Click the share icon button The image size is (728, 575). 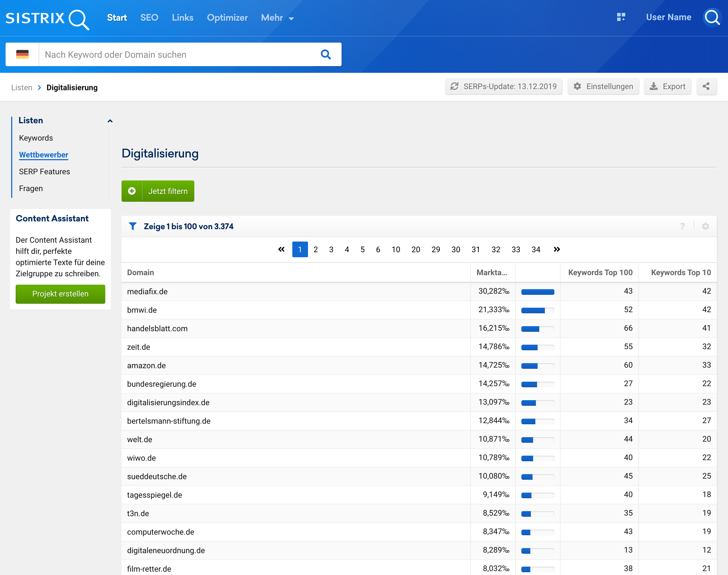click(x=706, y=87)
